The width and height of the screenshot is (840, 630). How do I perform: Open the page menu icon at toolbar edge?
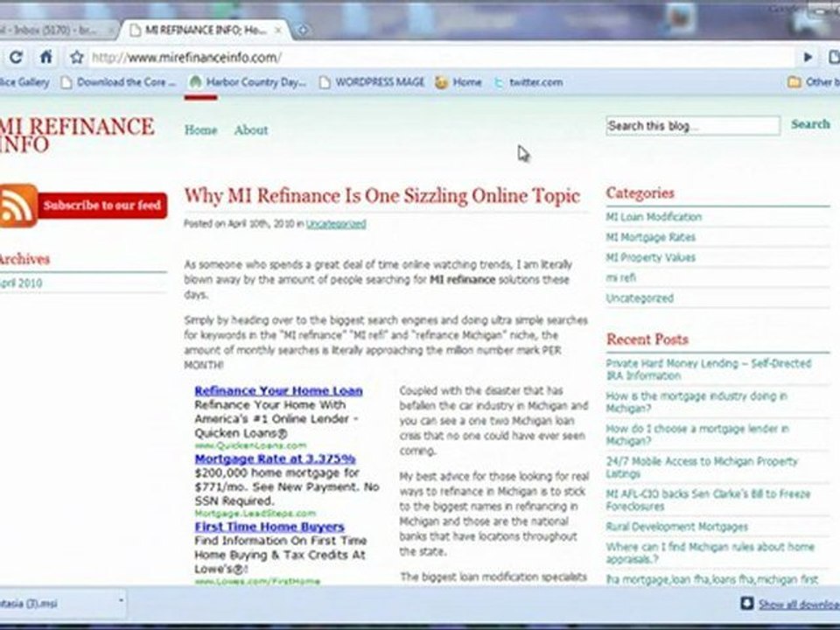coord(834,57)
